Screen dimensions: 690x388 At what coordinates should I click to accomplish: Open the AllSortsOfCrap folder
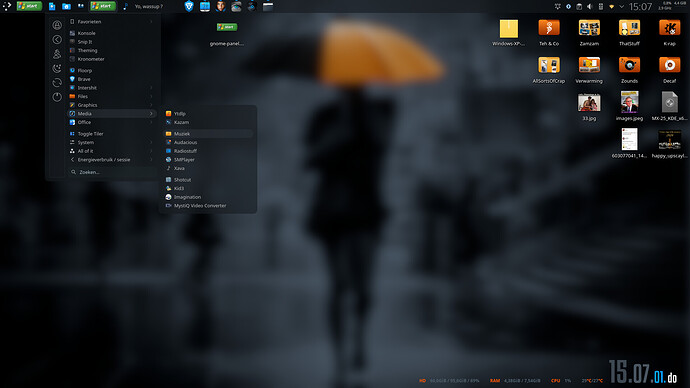pos(549,70)
